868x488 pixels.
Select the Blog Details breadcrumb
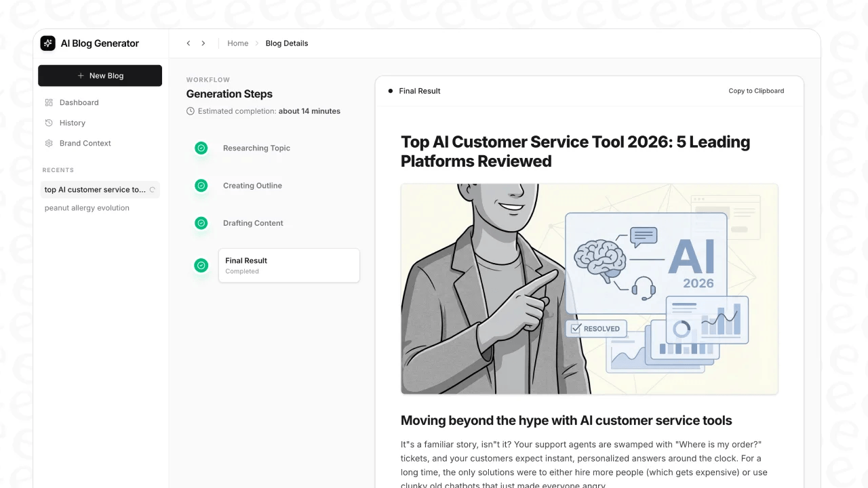click(286, 43)
